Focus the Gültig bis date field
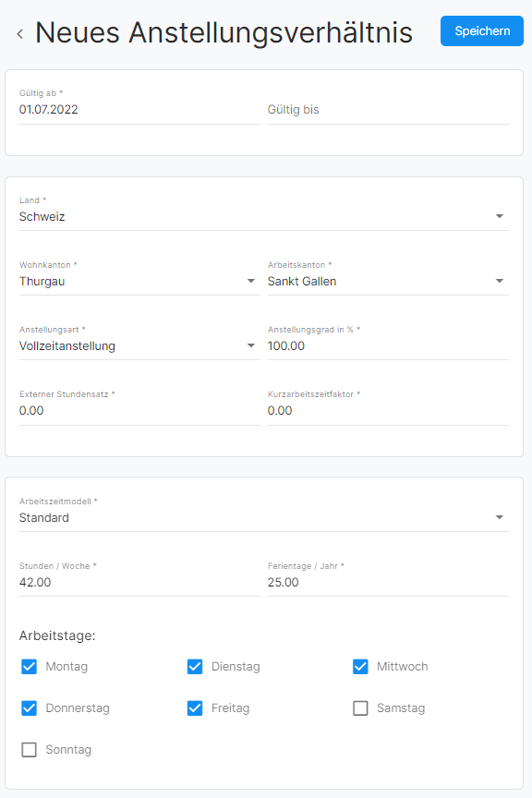The image size is (532, 798). point(388,109)
